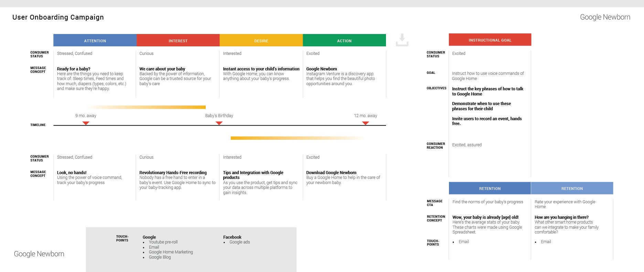This screenshot has width=644, height=272.
Task: Click the "Download Google Newborn" heading
Action: click(331, 172)
